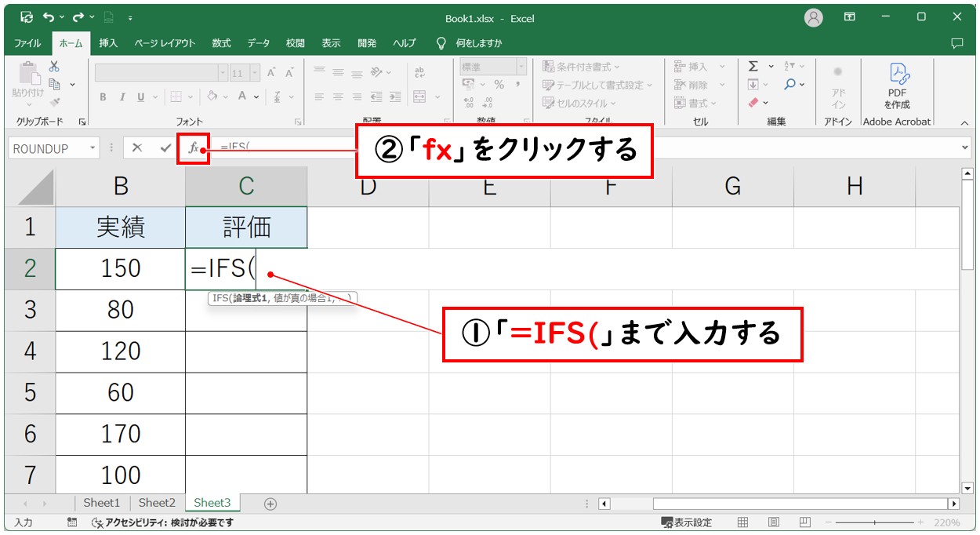Toggle Underline formatting
This screenshot has height=535, width=980.
click(x=141, y=96)
